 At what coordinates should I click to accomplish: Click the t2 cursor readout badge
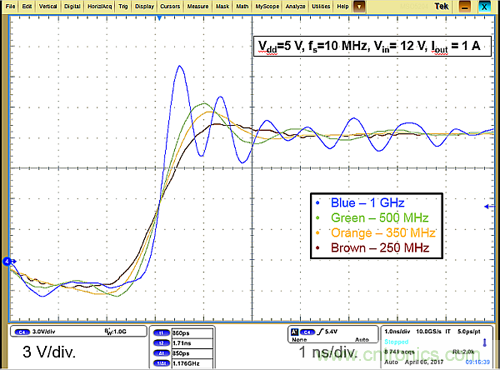coord(161,343)
